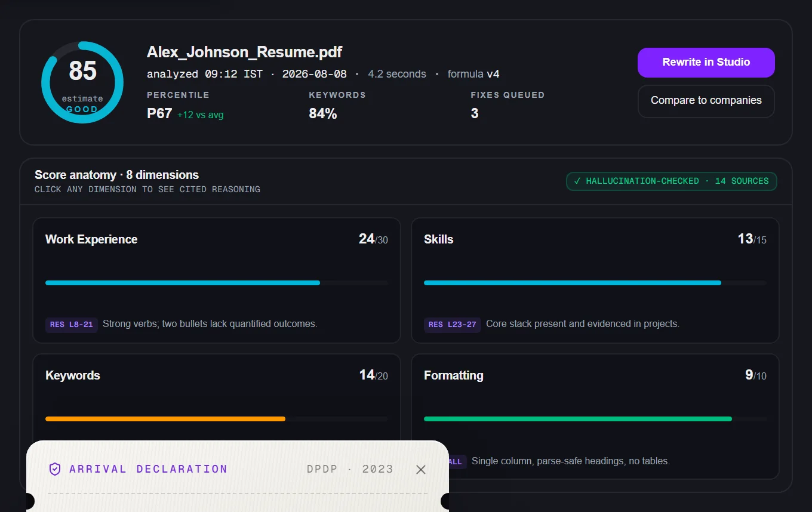Screen dimensions: 812x512
Task: Click the green Formatting progress bar
Action: click(x=578, y=419)
